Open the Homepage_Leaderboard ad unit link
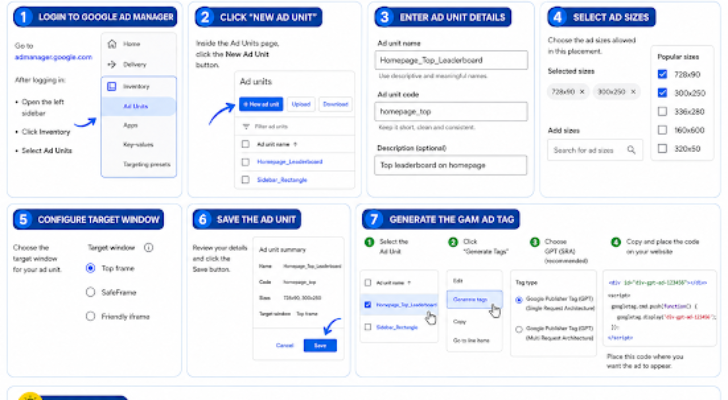The height and width of the screenshot is (400, 728). click(290, 162)
